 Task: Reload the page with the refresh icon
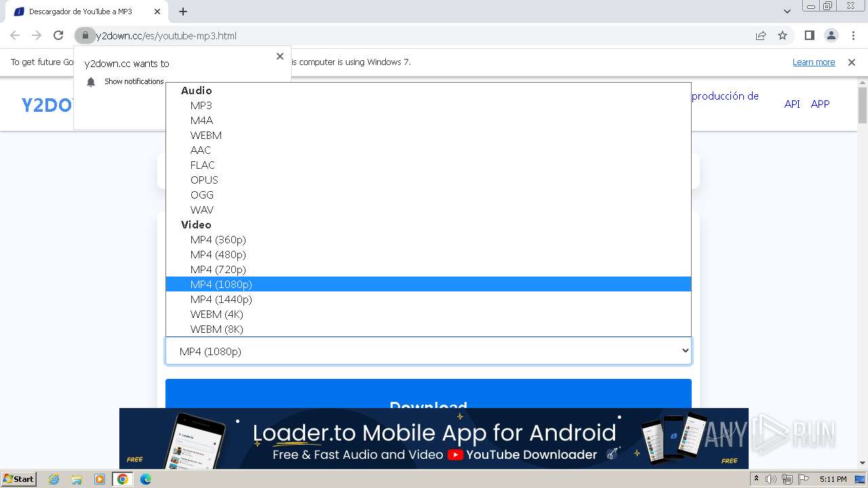coord(58,36)
